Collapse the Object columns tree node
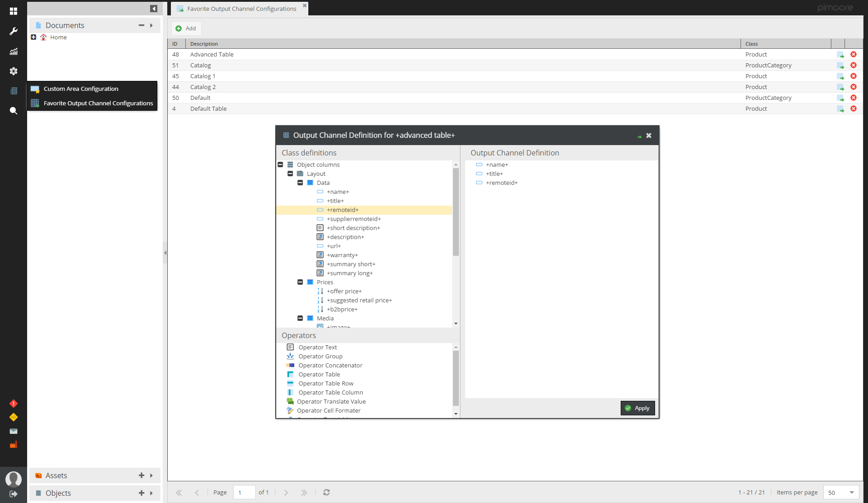Screen dimensions: 868x503 point(280,165)
